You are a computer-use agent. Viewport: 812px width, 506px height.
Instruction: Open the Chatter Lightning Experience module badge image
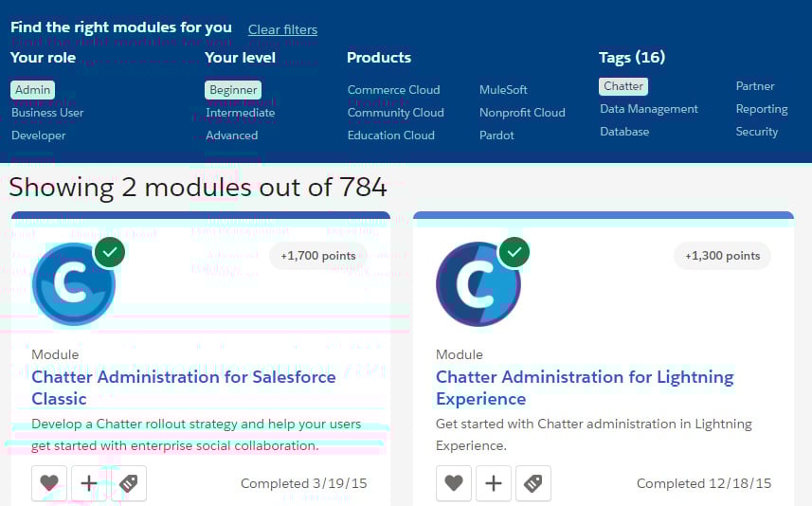pyautogui.click(x=478, y=284)
